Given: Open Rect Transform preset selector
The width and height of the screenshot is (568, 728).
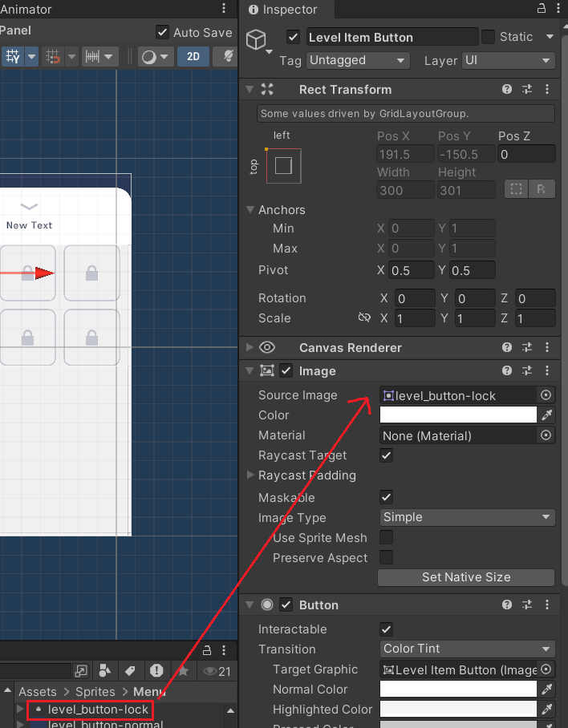Looking at the screenshot, I should [x=527, y=89].
